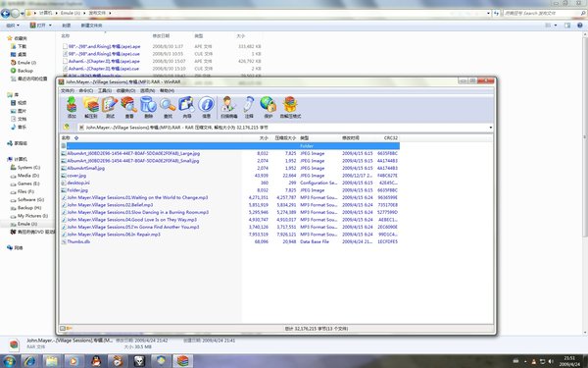588x368 pixels.
Task: Click the Explorer preview pane toggle icon
Action: (x=567, y=26)
